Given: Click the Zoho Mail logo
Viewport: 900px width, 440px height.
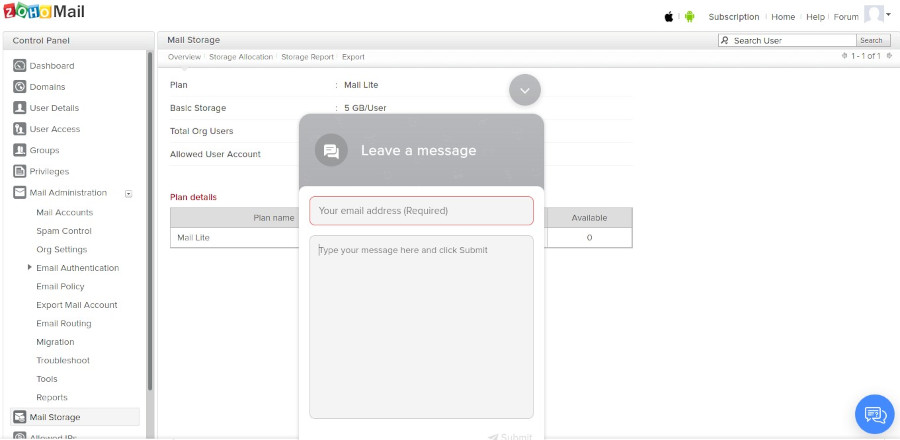Looking at the screenshot, I should pos(44,11).
